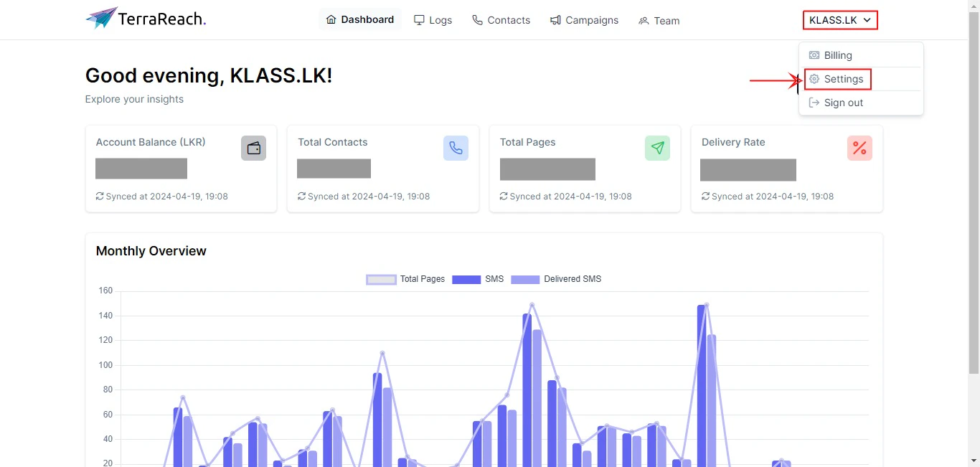The image size is (980, 467).
Task: Click the wallet icon on Account Balance
Action: (253, 148)
